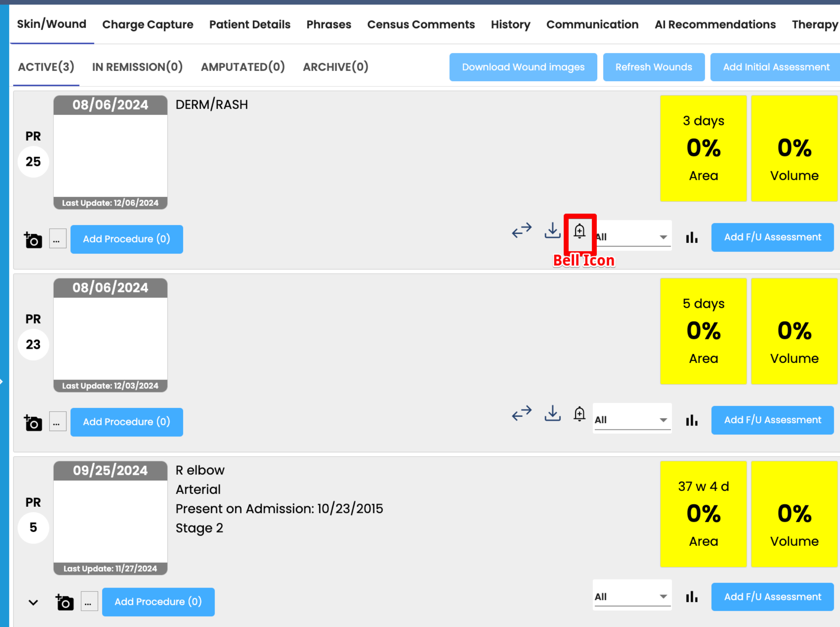Collapse the R elbow wound details with the chevron
Viewport: 840px width, 627px height.
point(33,602)
